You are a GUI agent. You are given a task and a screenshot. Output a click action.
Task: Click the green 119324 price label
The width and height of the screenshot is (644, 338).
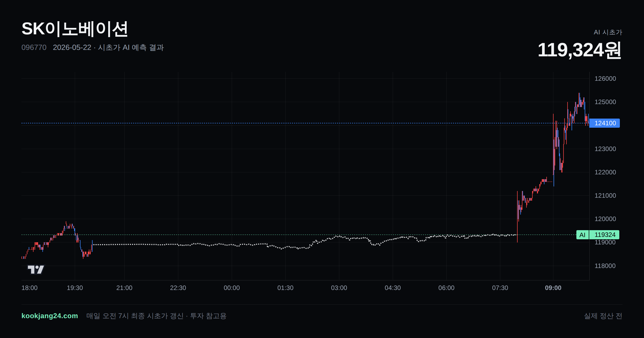click(604, 235)
